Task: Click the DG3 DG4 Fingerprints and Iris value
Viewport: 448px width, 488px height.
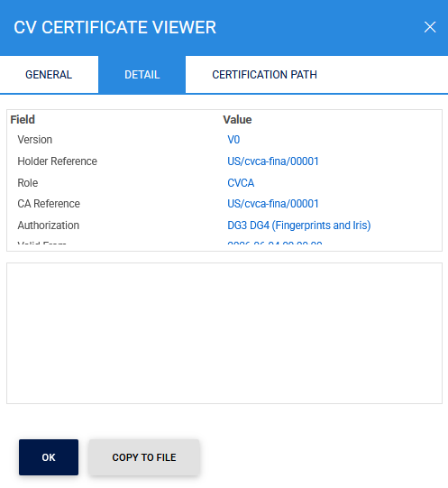Action: click(299, 225)
